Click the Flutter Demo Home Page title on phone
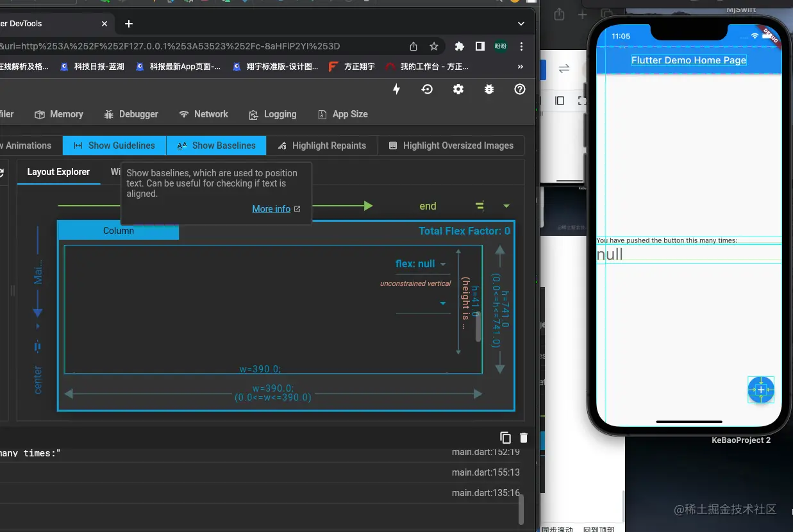 click(689, 60)
